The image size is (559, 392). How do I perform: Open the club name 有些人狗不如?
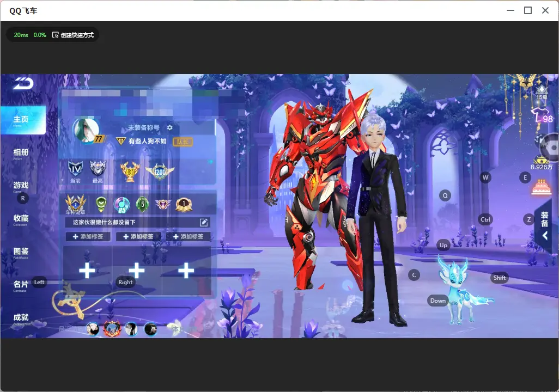click(x=147, y=141)
